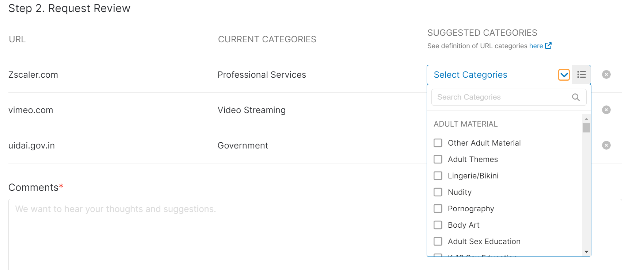Remove the vimeo.com row with its X icon
The width and height of the screenshot is (644, 270).
pyautogui.click(x=606, y=110)
